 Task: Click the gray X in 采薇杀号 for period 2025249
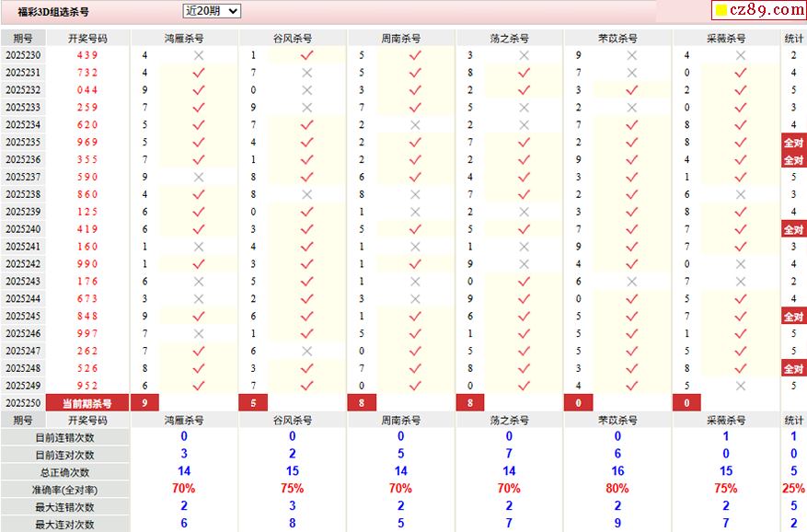(x=741, y=386)
